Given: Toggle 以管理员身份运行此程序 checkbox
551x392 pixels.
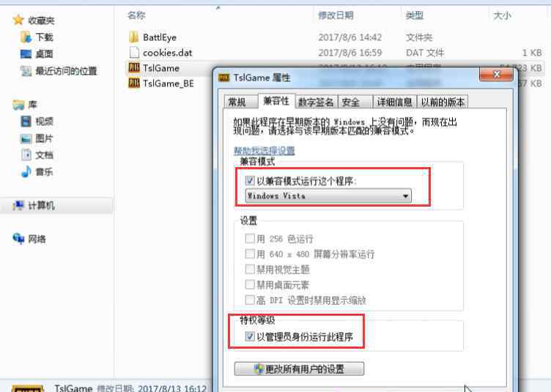Looking at the screenshot, I should point(250,336).
